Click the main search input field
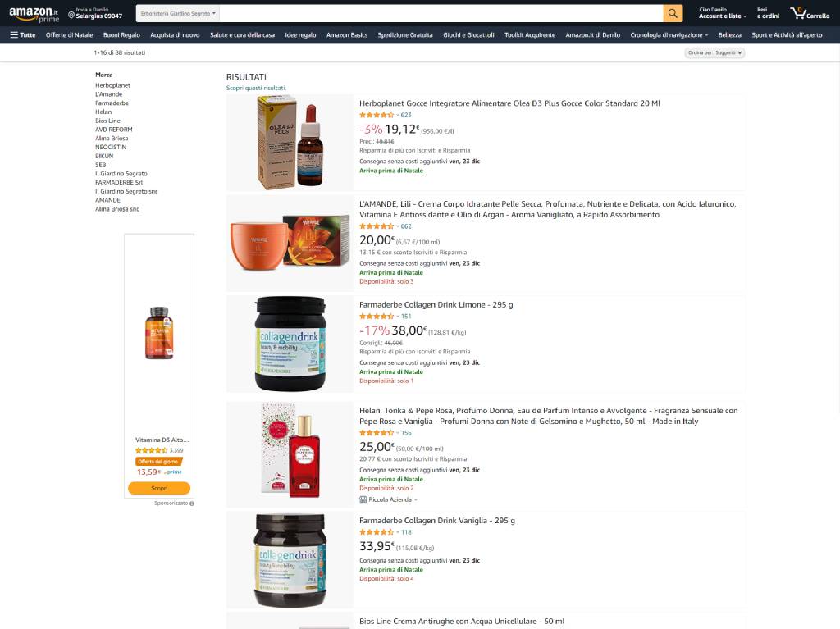The width and height of the screenshot is (840, 629). click(441, 13)
